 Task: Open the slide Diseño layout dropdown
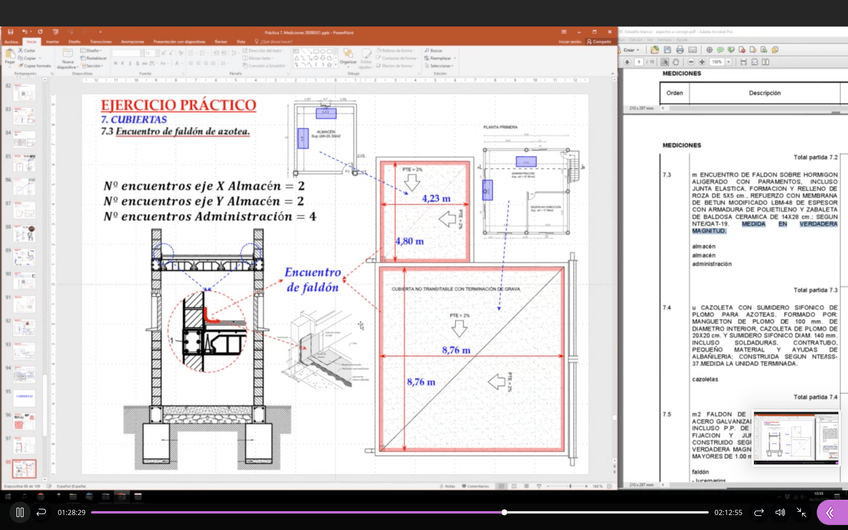(90, 50)
